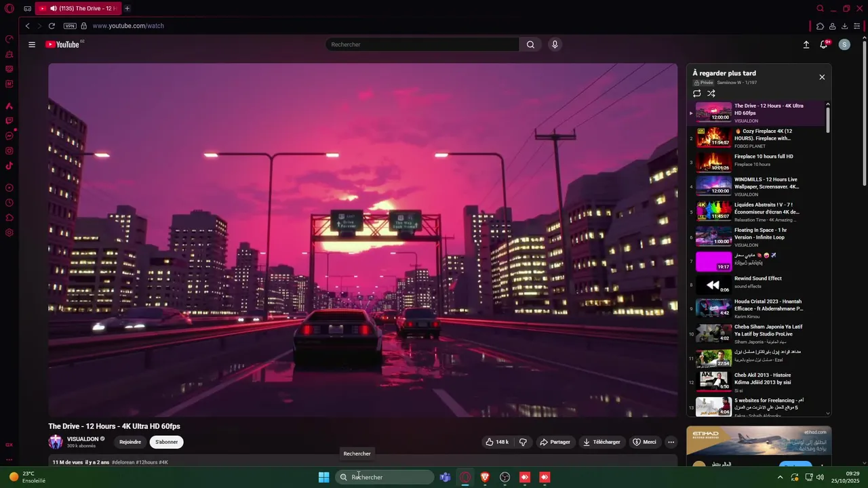The image size is (868, 488).
Task: Open the account avatar menu
Action: [x=844, y=45]
